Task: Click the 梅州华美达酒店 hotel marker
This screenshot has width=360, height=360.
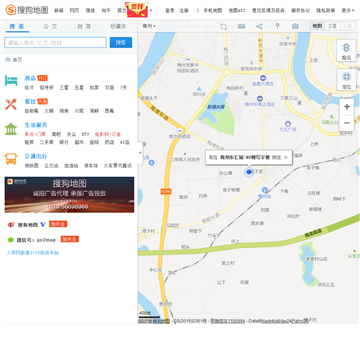Action: click(260, 98)
